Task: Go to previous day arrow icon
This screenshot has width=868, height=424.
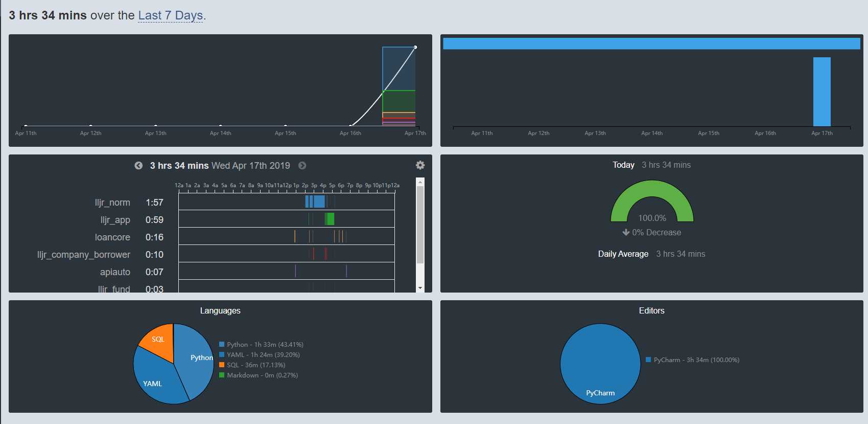Action: [138, 166]
